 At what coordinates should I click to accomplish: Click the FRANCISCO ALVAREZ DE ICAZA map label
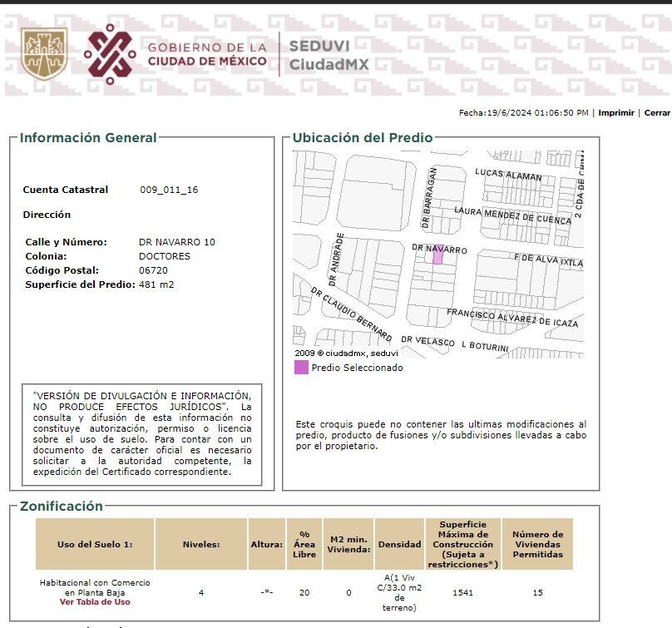pyautogui.click(x=512, y=317)
